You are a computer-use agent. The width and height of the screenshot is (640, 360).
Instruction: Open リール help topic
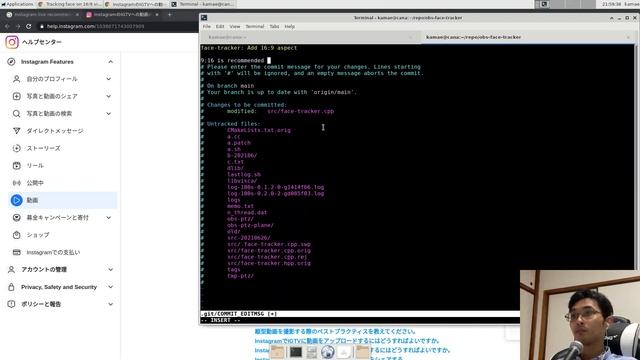coord(35,166)
